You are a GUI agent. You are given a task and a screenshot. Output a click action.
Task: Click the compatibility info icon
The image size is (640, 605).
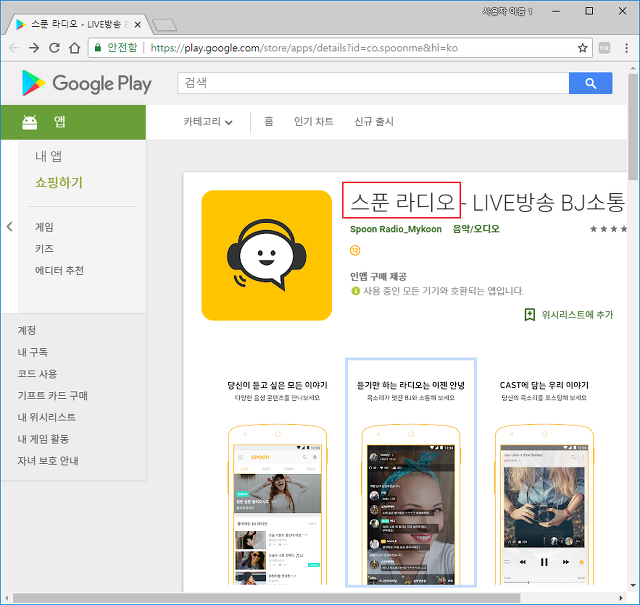(355, 291)
